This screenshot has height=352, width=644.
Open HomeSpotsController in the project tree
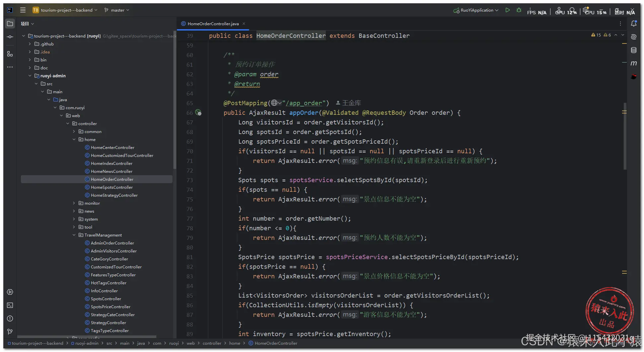pos(111,187)
